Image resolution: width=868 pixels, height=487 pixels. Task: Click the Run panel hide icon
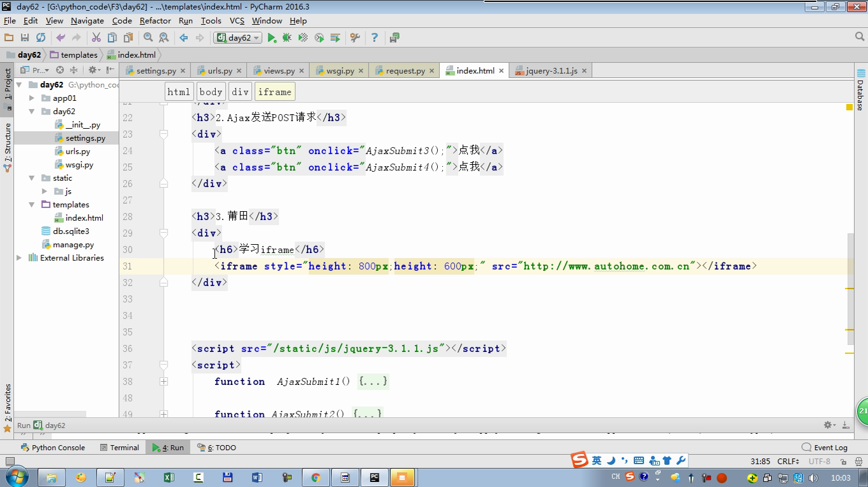pyautogui.click(x=846, y=425)
